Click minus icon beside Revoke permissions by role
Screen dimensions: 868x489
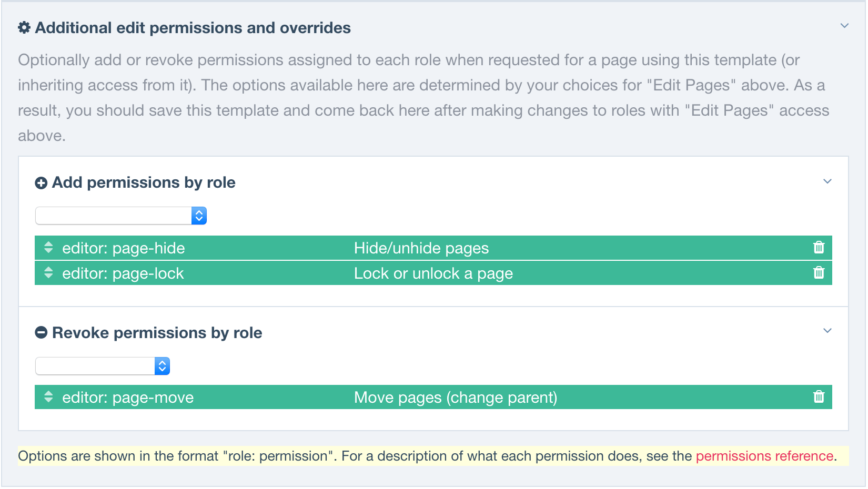coord(41,333)
